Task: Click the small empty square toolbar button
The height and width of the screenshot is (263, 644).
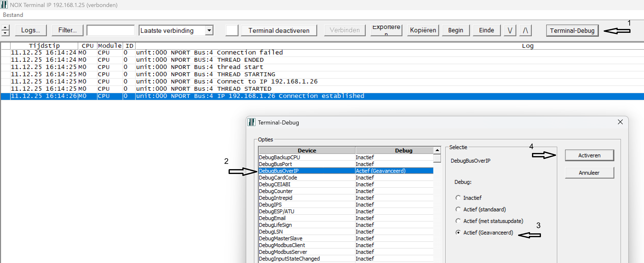Action: (231, 30)
